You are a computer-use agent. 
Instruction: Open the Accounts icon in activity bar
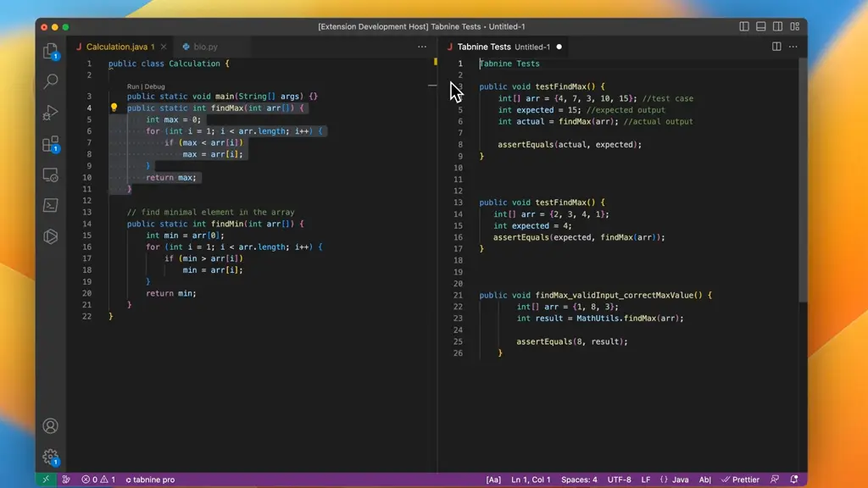[50, 425]
